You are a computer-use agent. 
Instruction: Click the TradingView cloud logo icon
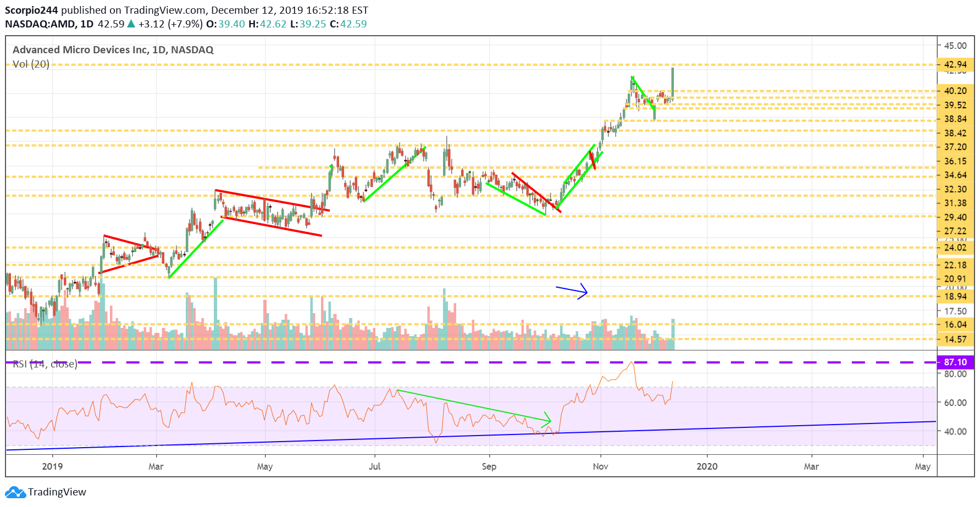[x=15, y=492]
